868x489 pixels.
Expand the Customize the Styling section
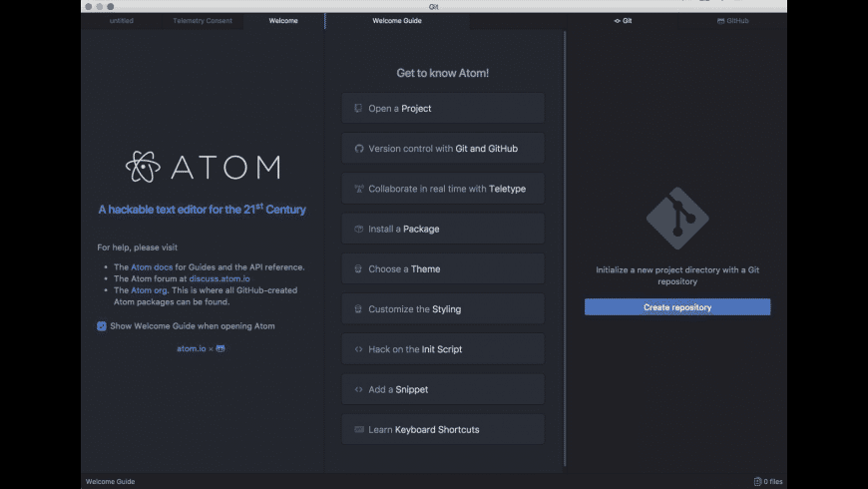(443, 309)
